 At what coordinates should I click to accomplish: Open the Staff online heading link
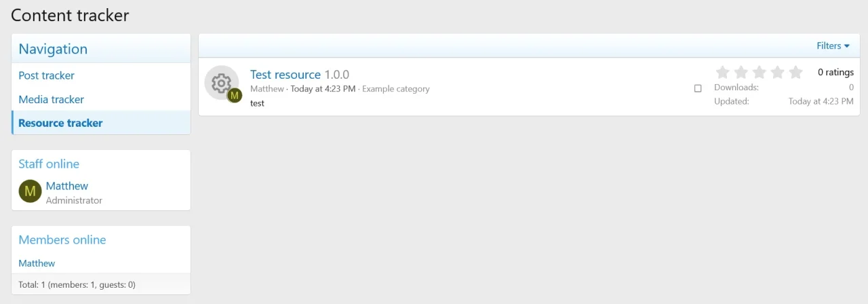49,164
